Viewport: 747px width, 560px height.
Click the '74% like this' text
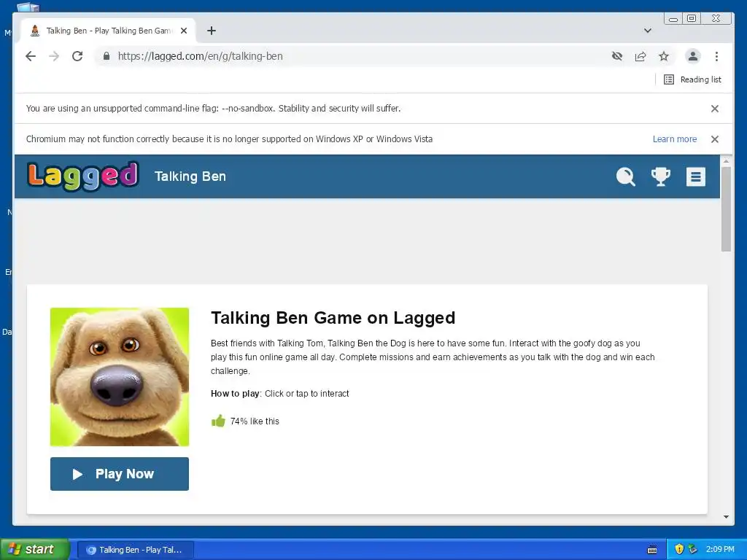point(255,421)
